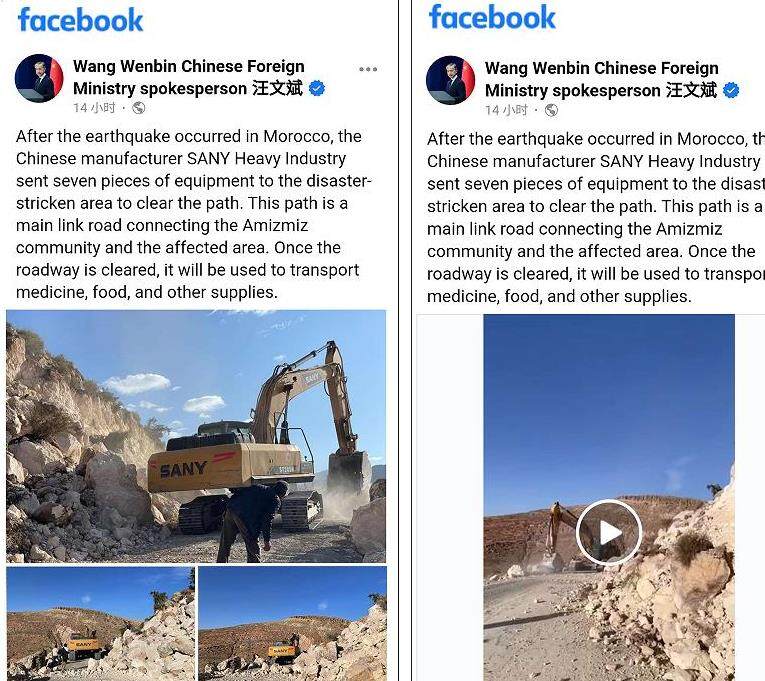Open the three-dots post options menu
The width and height of the screenshot is (765, 681).
point(368,69)
